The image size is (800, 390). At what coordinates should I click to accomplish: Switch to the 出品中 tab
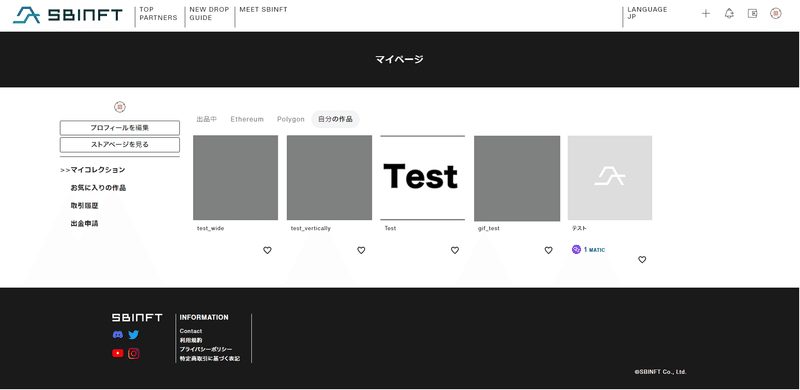tap(207, 119)
